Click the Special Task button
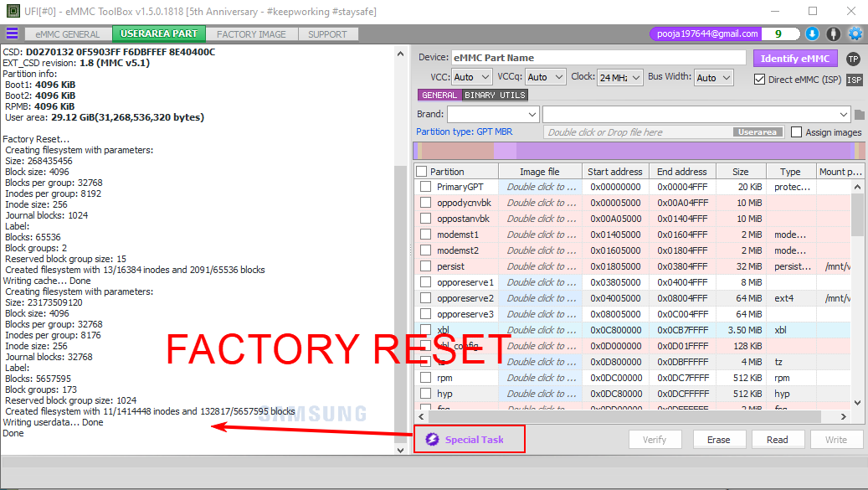 [470, 439]
